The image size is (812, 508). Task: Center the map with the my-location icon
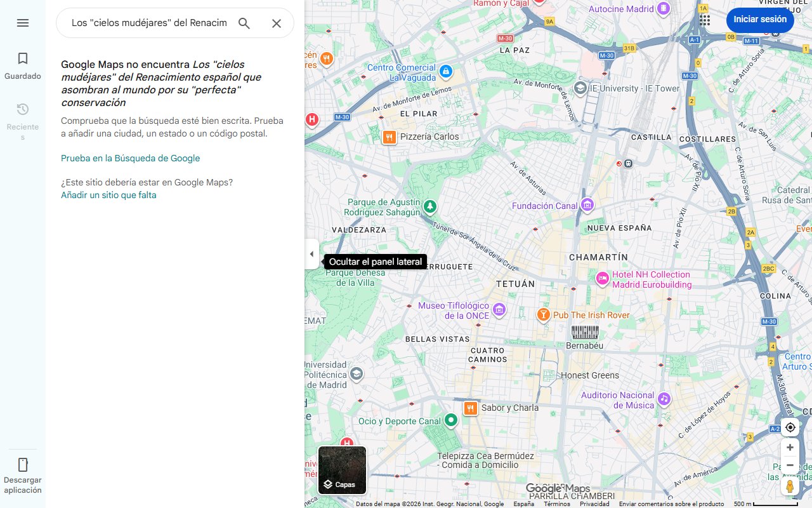pos(790,427)
